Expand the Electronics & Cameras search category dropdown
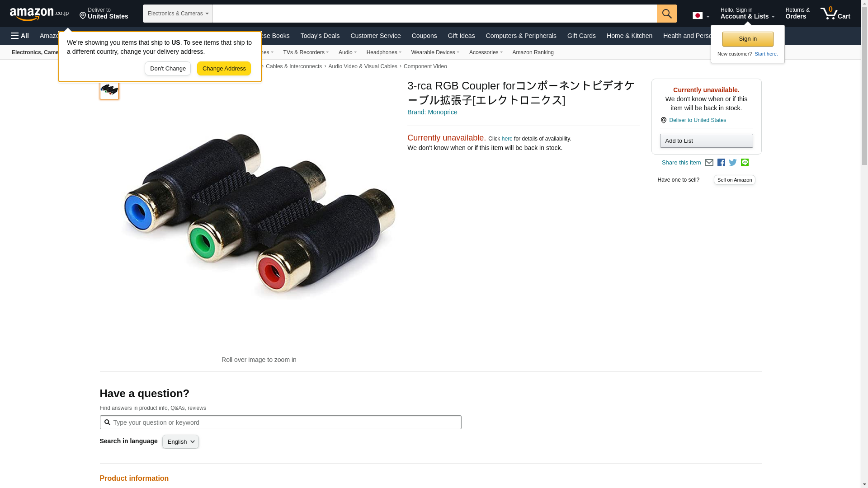The image size is (868, 488). [x=178, y=14]
